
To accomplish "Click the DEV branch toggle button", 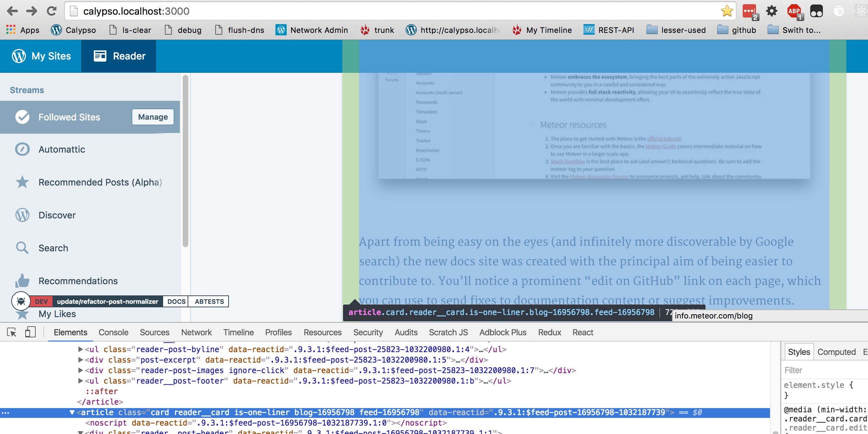I will tap(42, 302).
